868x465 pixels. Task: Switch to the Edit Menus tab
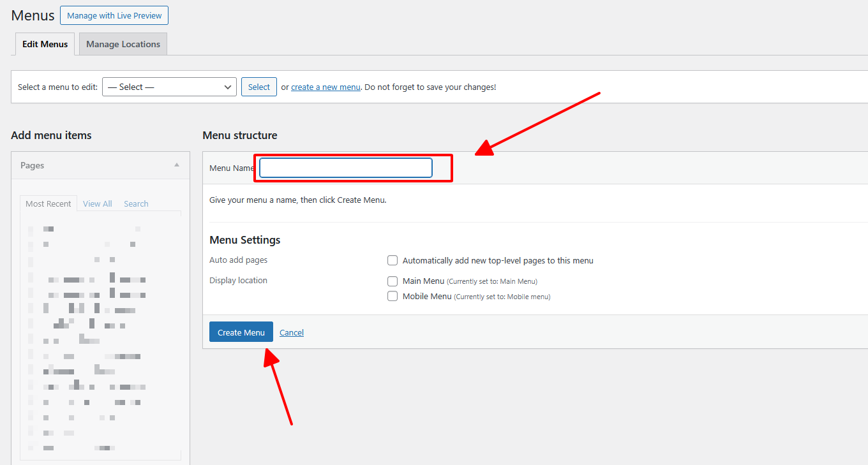(x=45, y=44)
